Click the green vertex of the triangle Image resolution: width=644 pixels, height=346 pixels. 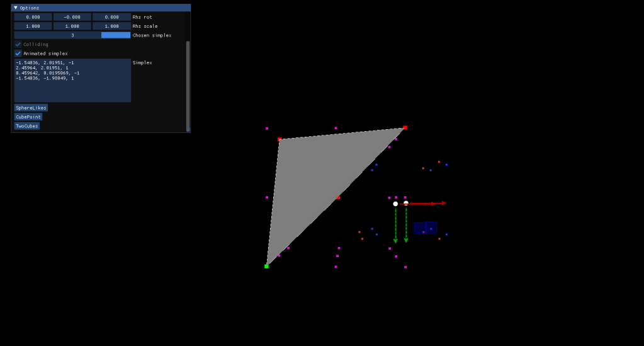tap(266, 266)
